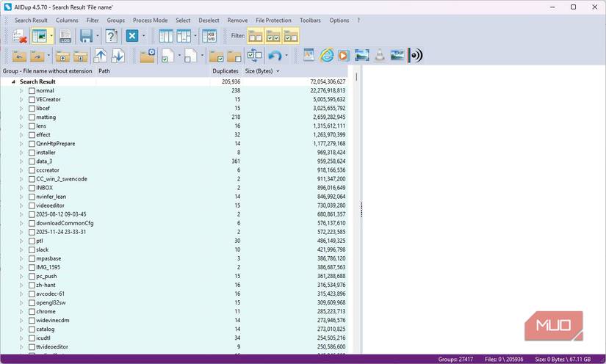
Task: Expand the 'effect' group
Action: [x=21, y=135]
